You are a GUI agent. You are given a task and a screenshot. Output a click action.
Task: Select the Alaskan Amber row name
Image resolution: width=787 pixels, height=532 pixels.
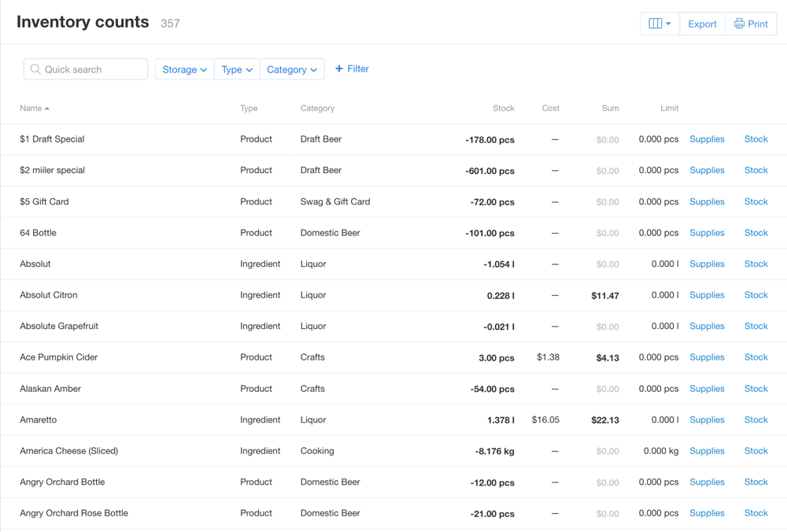(x=50, y=389)
